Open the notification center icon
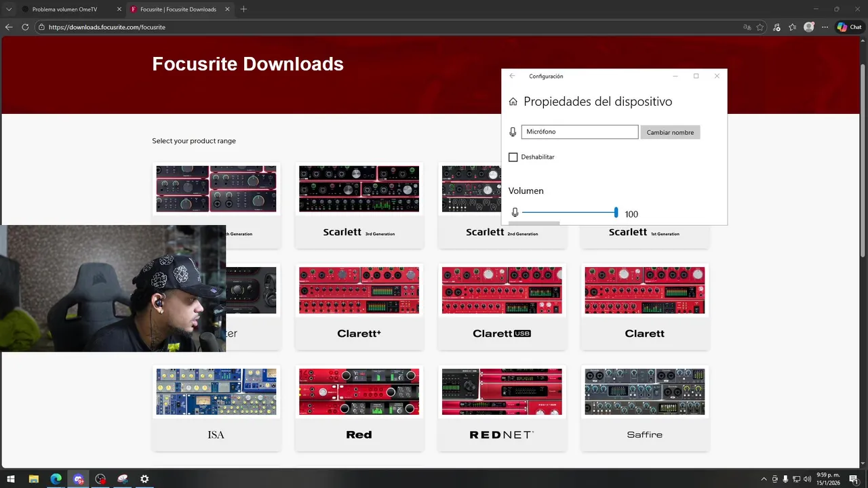The image size is (868, 488). (852, 479)
